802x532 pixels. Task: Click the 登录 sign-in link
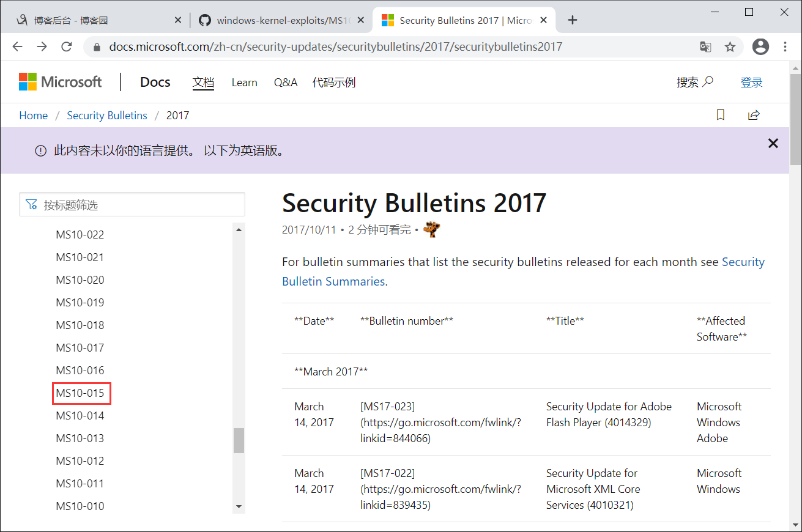[x=751, y=83]
